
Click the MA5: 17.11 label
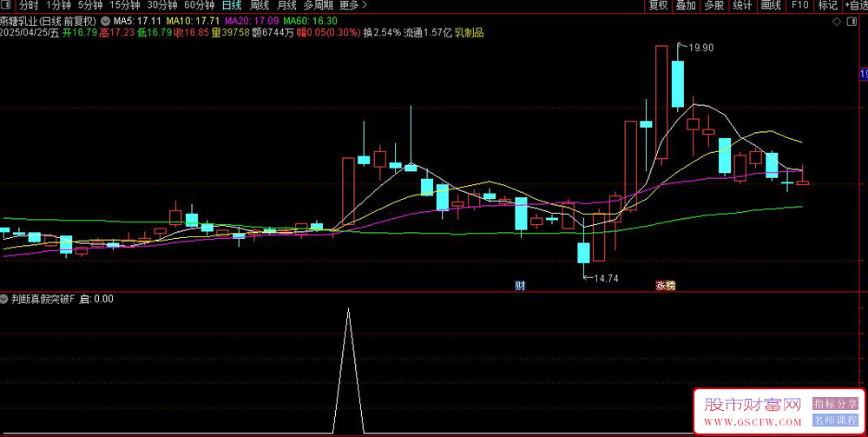[x=137, y=22]
